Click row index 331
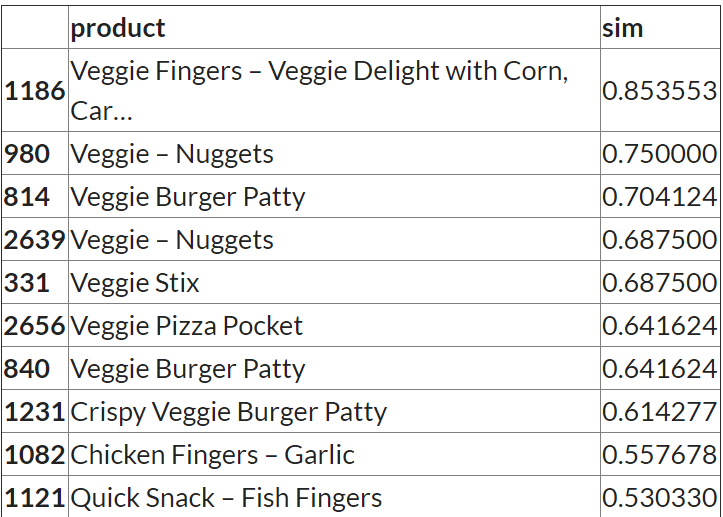This screenshot has width=723, height=517. coord(27,283)
